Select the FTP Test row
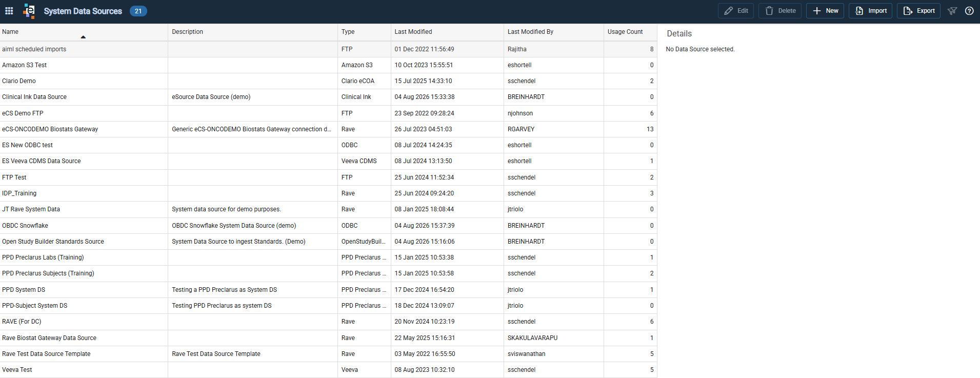 point(328,177)
